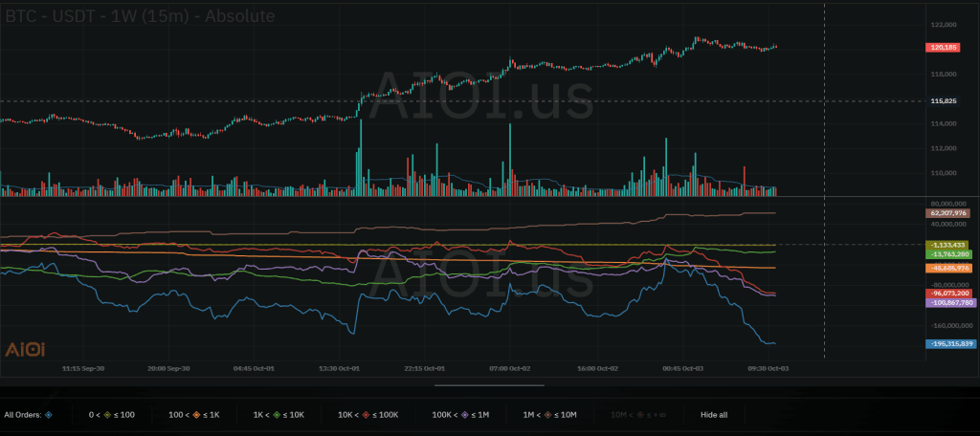This screenshot has width=980, height=436.
Task: Click the Hide all button
Action: click(x=714, y=415)
